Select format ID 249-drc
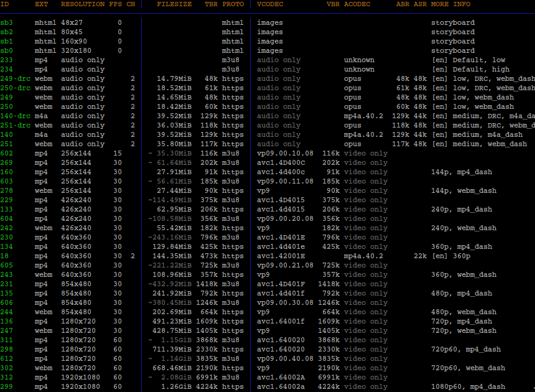This screenshot has width=535, height=392. [16, 78]
